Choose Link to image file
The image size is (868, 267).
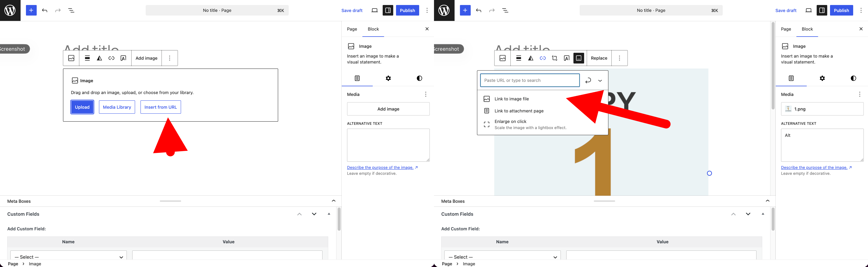point(511,99)
